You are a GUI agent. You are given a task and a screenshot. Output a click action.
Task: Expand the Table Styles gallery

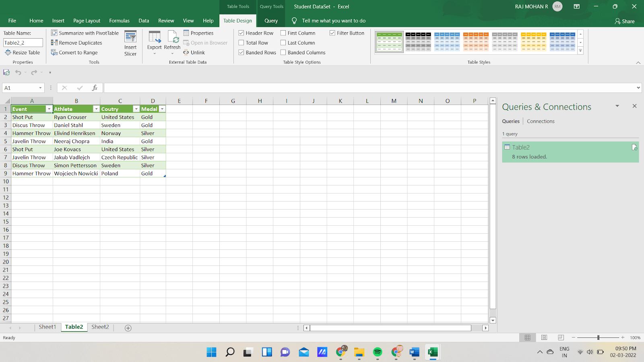point(580,51)
